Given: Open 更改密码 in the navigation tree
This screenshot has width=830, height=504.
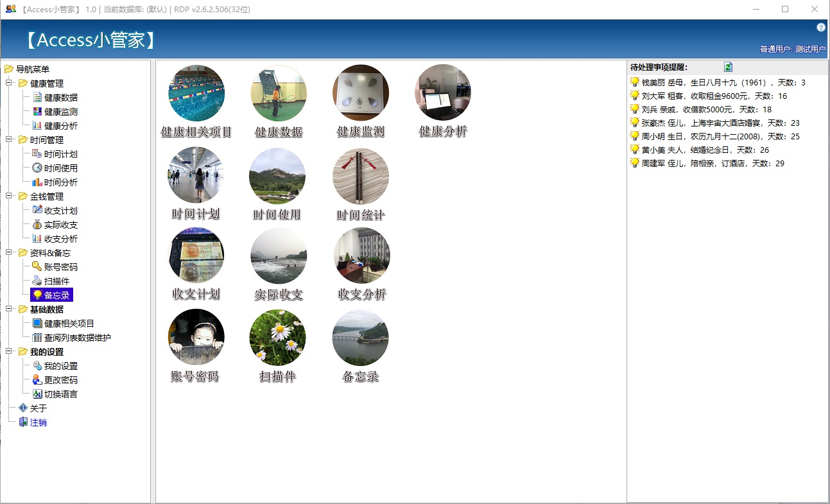Looking at the screenshot, I should coord(61,380).
